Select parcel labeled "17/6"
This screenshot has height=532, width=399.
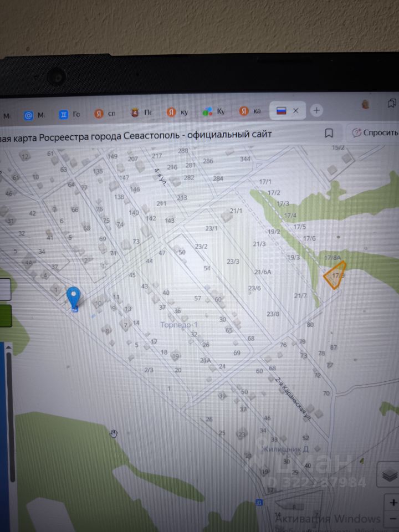309,238
